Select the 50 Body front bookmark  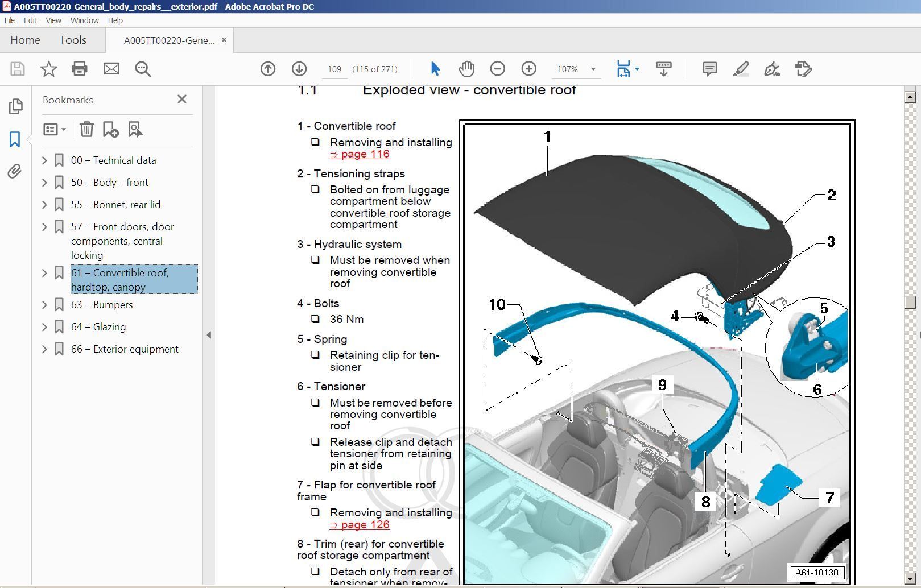click(x=110, y=182)
